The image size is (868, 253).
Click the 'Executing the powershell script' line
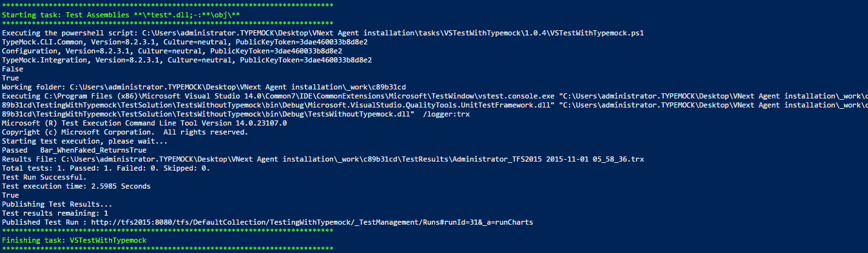click(x=323, y=32)
